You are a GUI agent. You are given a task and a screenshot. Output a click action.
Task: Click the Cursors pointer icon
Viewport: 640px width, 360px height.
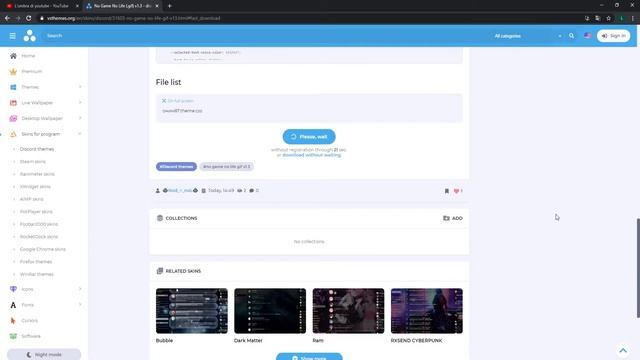13,320
